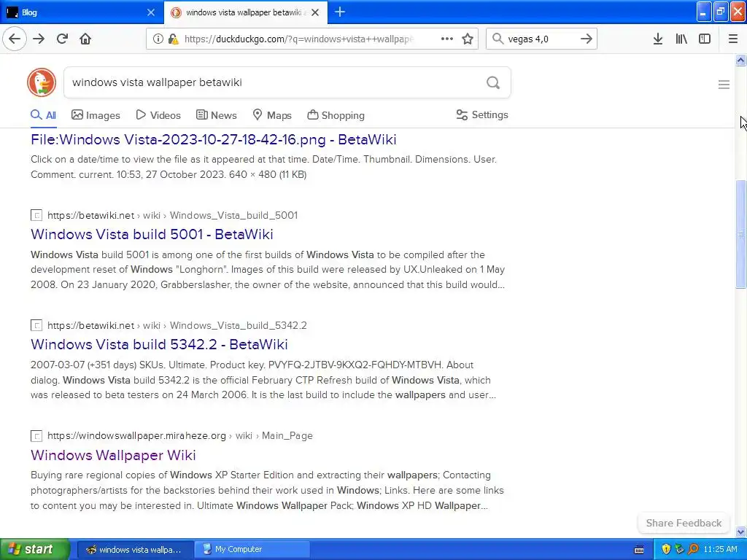
Task: Click the DuckDuckGo duck logo
Action: [42, 82]
